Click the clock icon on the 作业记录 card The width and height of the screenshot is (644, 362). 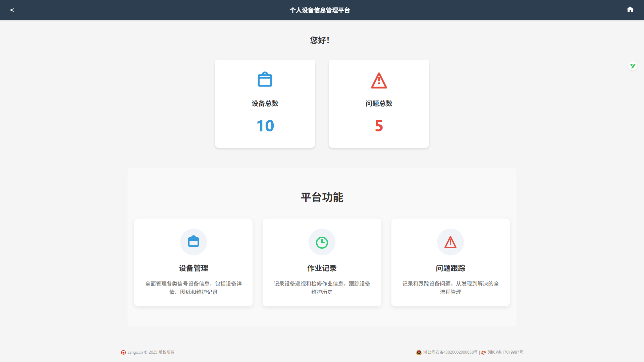(x=322, y=242)
